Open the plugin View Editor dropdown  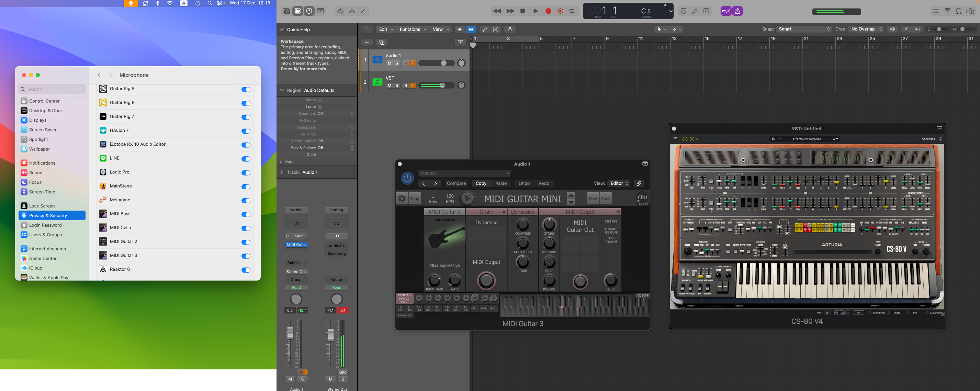point(619,183)
